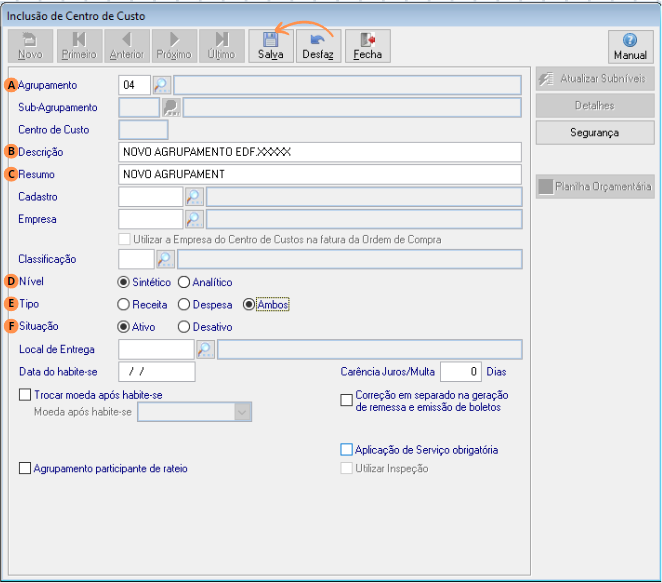
Task: Open the Manual help button
Action: (630, 47)
